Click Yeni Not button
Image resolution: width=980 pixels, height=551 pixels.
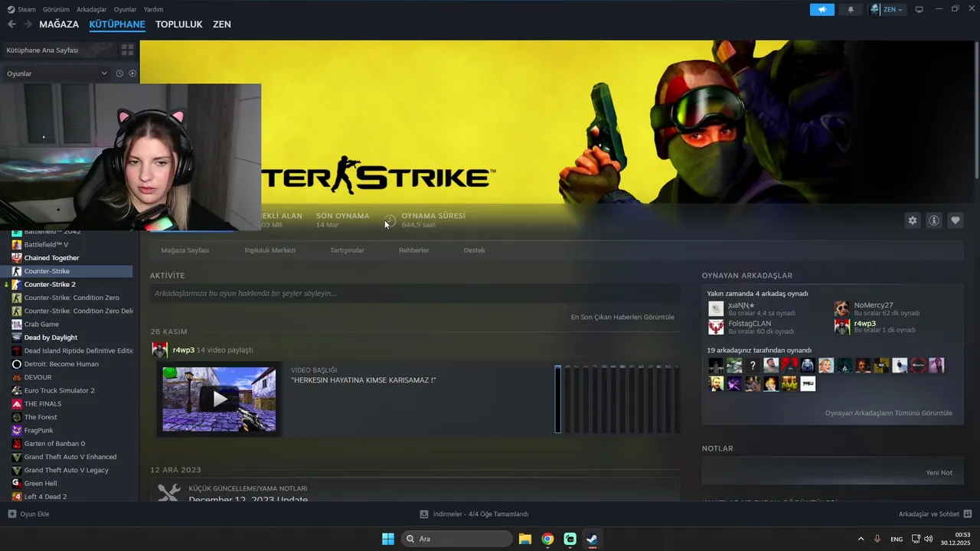pyautogui.click(x=939, y=473)
